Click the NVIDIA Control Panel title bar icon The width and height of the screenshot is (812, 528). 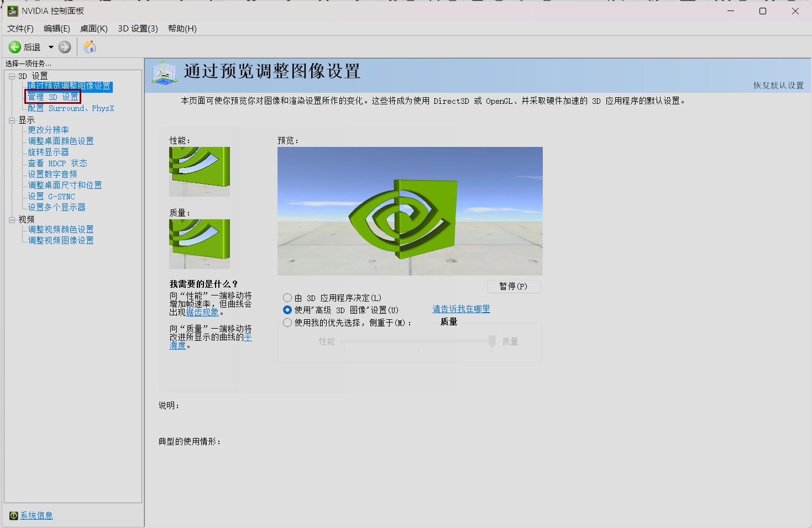12,11
